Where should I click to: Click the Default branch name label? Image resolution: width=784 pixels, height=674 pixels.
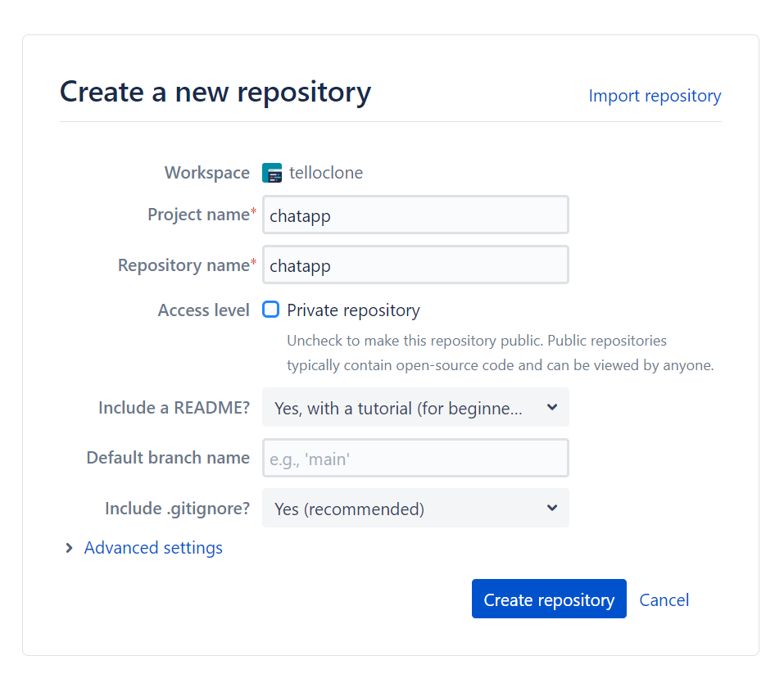click(x=168, y=458)
